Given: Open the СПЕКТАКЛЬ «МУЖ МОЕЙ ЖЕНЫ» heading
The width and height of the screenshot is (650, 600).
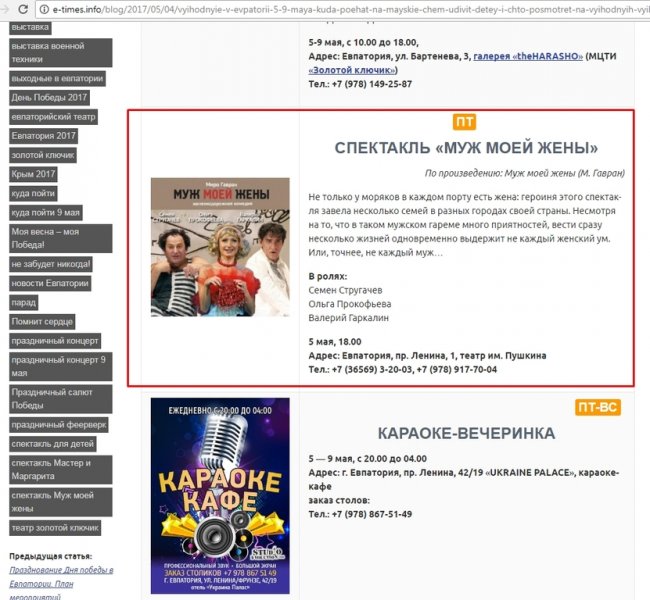Looking at the screenshot, I should coord(466,148).
